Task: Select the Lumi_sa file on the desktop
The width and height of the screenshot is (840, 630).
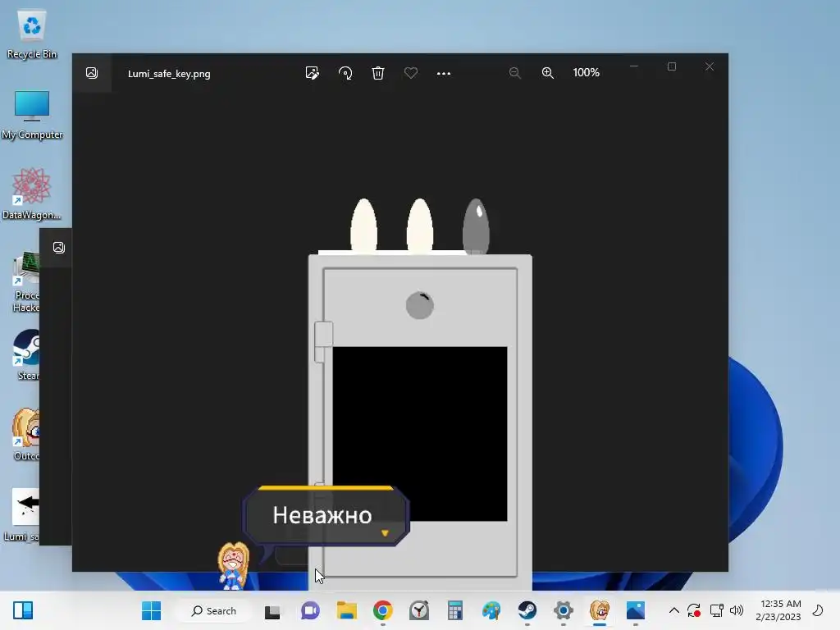Action: 22,515
